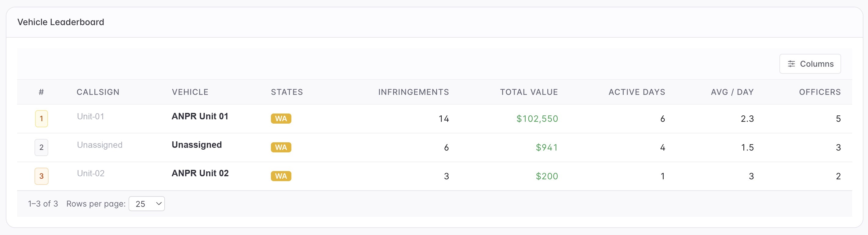
Task: Click the $102,550 total value amount
Action: point(537,118)
